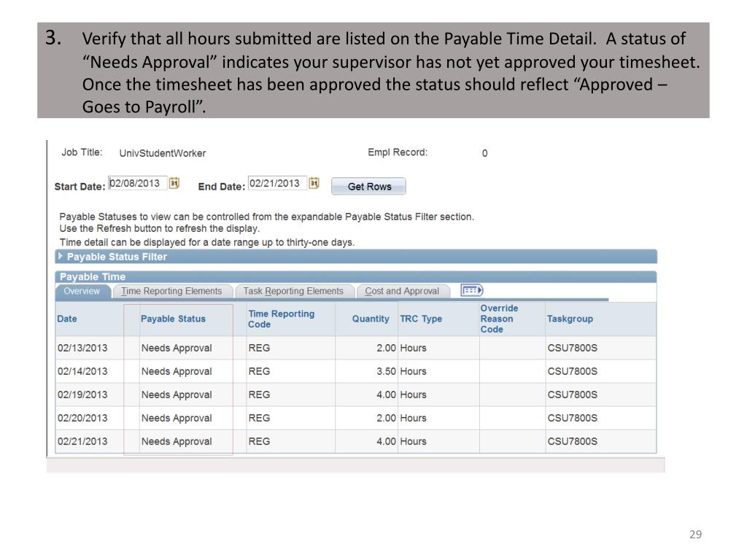747x560 pixels.
Task: Sort by the Date column header
Action: pos(67,319)
